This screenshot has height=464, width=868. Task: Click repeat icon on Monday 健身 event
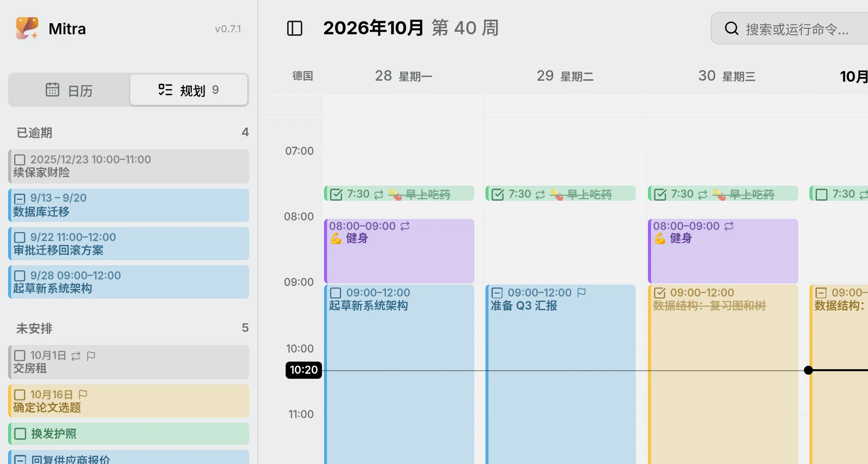click(405, 226)
